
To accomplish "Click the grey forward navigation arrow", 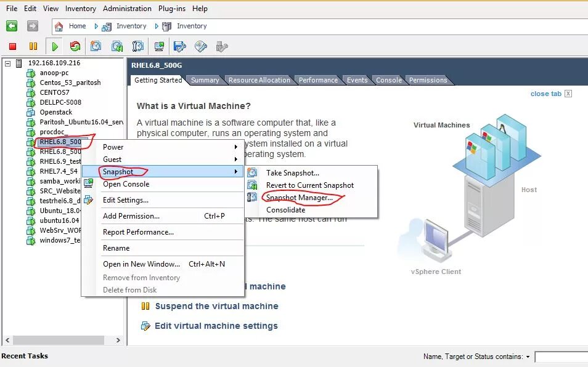I will click(33, 26).
